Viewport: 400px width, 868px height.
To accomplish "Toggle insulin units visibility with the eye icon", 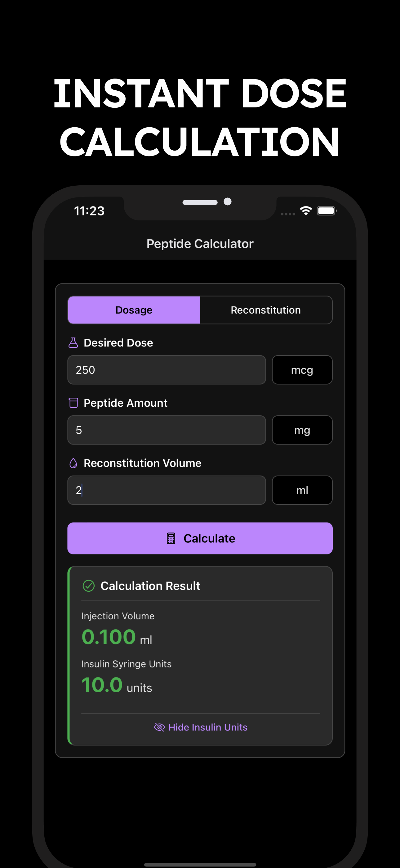I will 160,727.
